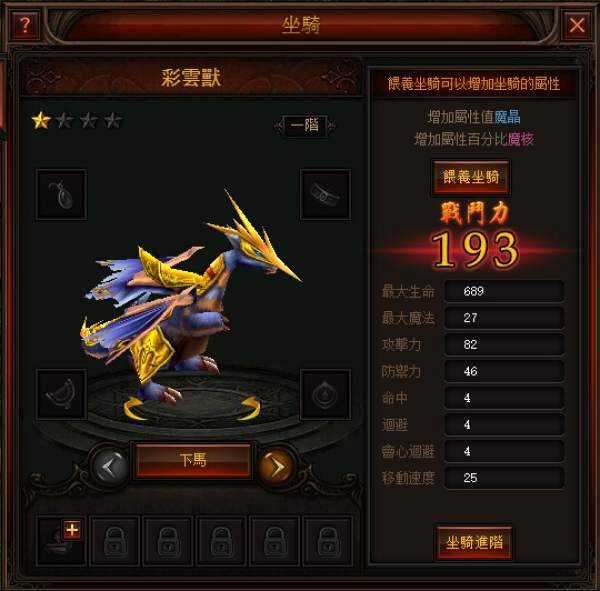This screenshot has height=591, width=600.
Task: Add item with the plus skill slot
Action: tap(61, 541)
